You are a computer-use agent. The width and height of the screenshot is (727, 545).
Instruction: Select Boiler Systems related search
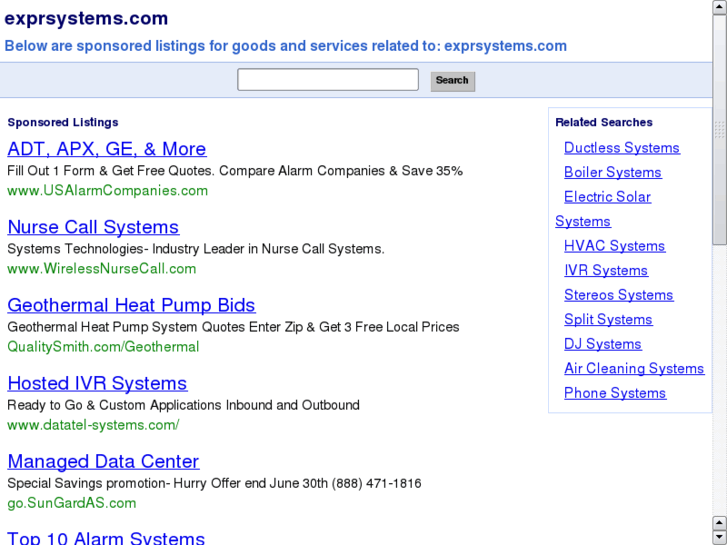click(x=612, y=172)
